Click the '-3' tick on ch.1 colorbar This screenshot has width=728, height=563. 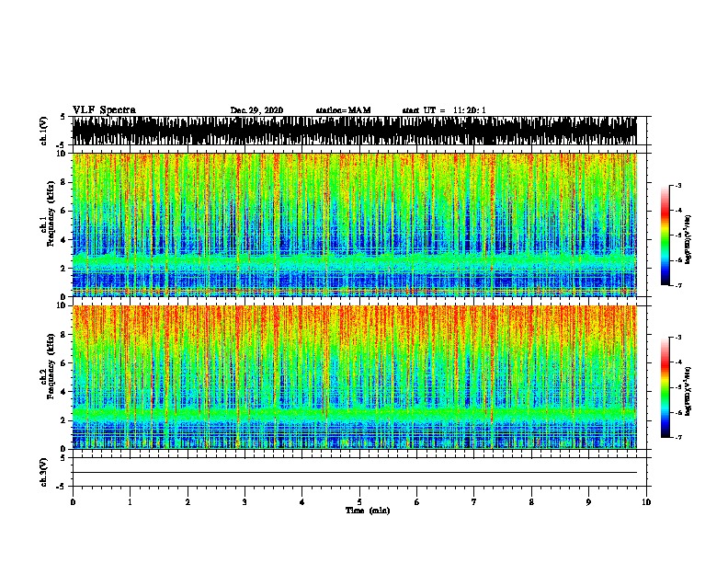click(678, 185)
